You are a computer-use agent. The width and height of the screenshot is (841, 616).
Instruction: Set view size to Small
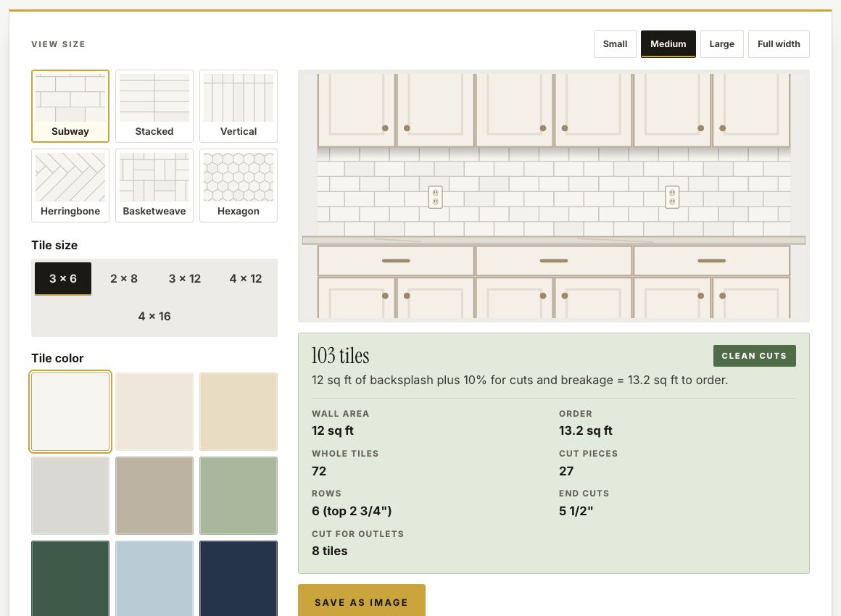615,44
